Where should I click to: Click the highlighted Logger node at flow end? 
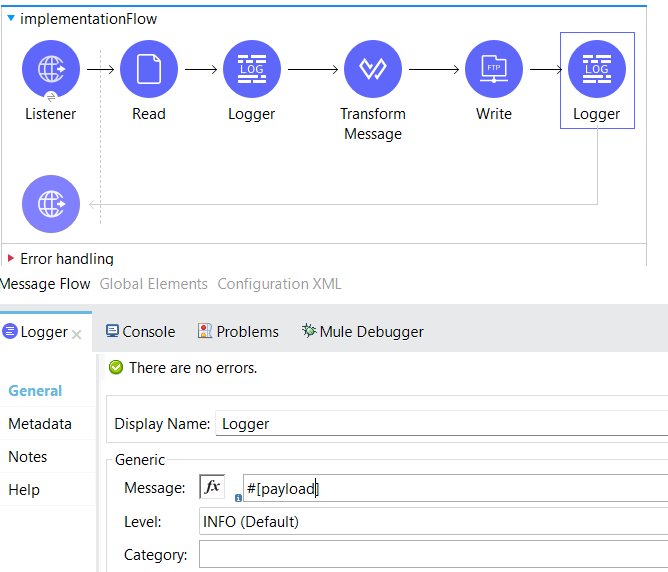click(596, 69)
